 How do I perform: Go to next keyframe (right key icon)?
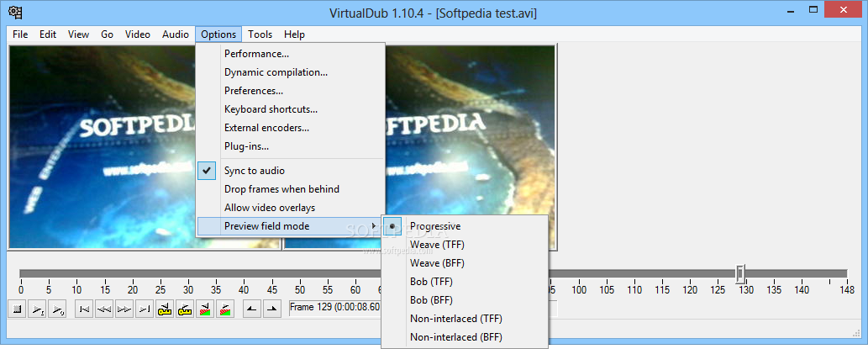click(185, 309)
